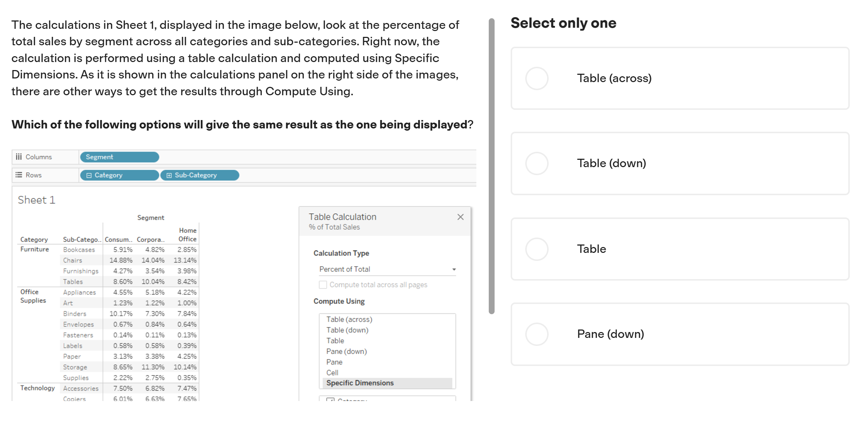Click the Category pill on Rows shelf

119,175
